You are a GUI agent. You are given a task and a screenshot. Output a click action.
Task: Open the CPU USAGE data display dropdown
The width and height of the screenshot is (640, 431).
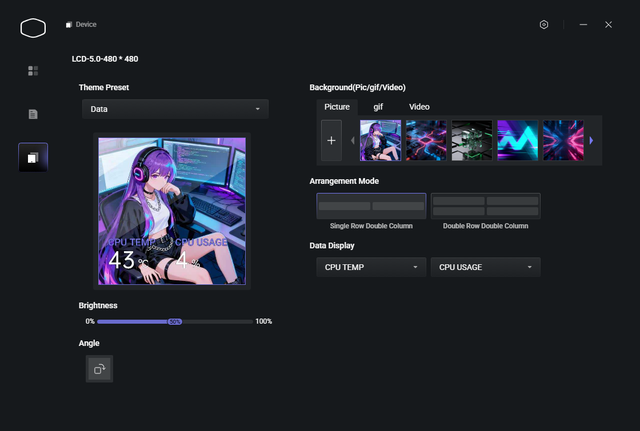[x=485, y=267]
